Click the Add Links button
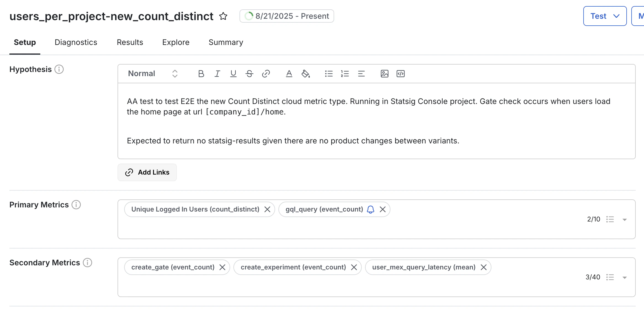Viewport: 644px width, 310px height. coord(147,172)
